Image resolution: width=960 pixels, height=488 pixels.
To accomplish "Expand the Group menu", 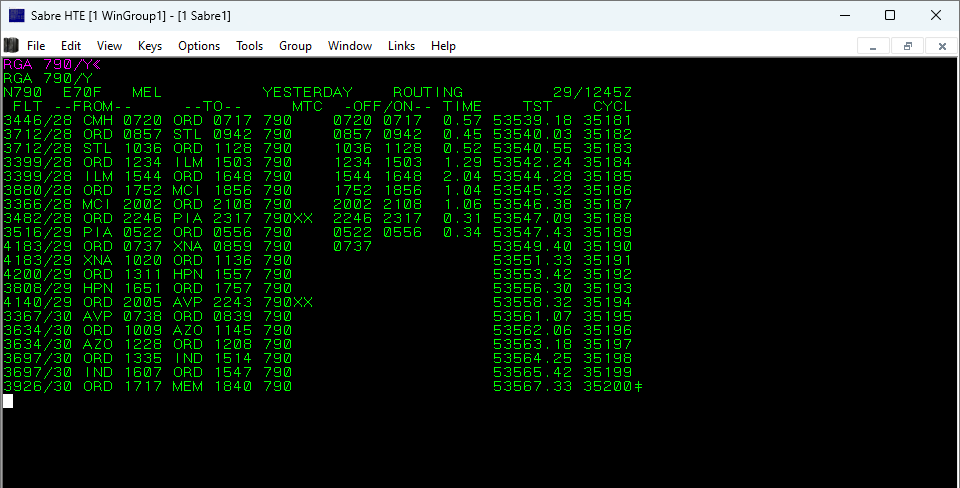I will tap(295, 46).
